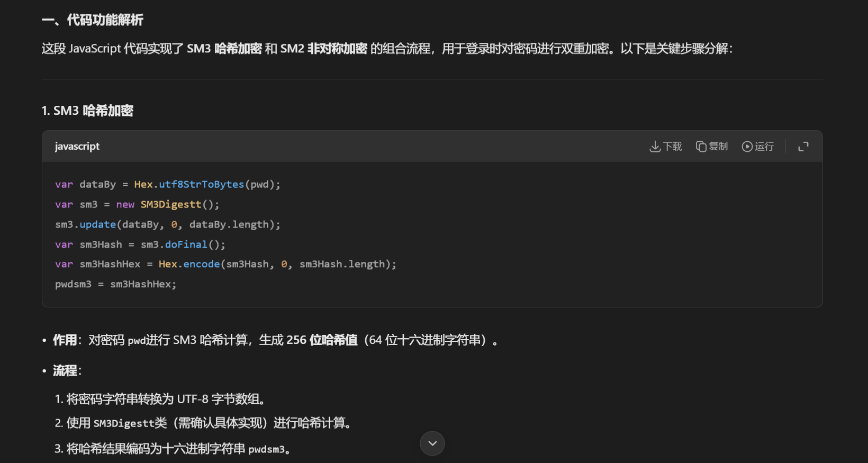Click the code line with Hex.utf8StrToBytes(pwd)
Image resolution: width=868 pixels, height=463 pixels.
tap(167, 185)
